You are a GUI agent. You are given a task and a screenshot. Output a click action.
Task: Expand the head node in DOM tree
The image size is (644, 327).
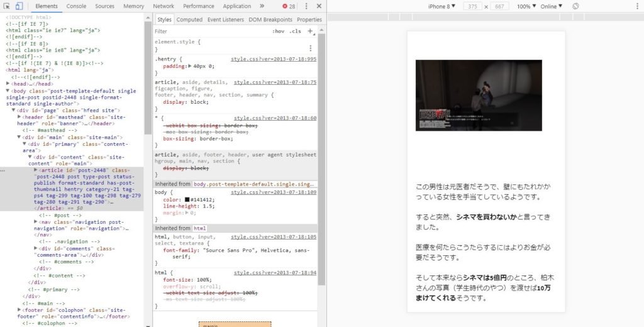8,84
